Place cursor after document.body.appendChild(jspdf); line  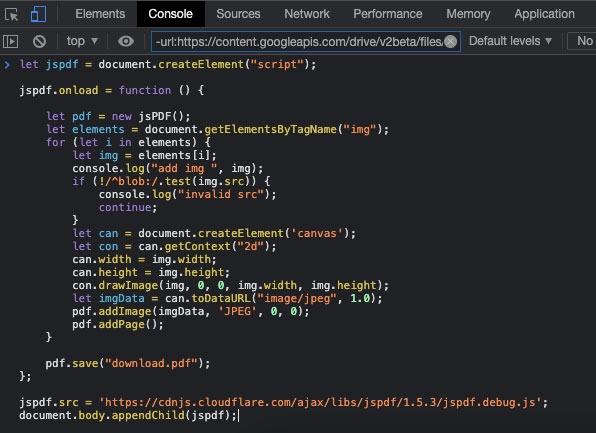pyautogui.click(x=238, y=416)
